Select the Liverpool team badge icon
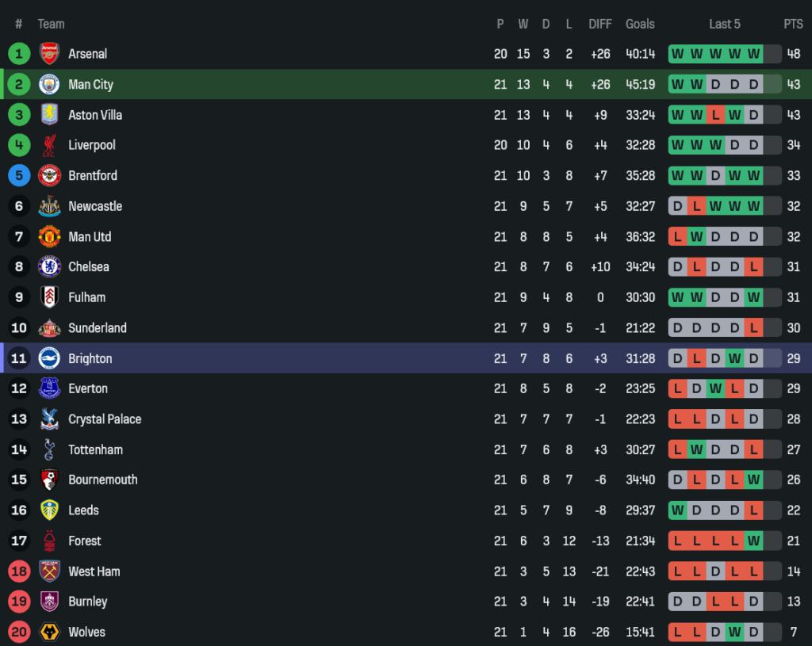812x646 pixels. [49, 145]
